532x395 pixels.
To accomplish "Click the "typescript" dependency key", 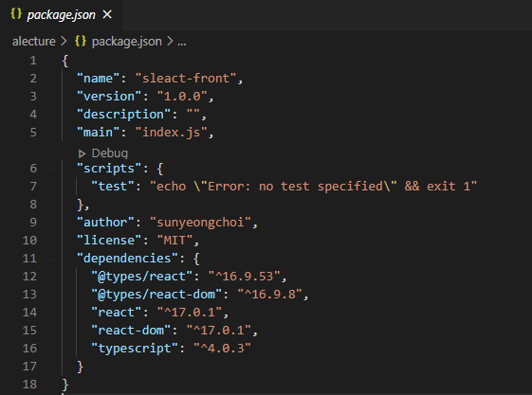I will coord(135,349).
